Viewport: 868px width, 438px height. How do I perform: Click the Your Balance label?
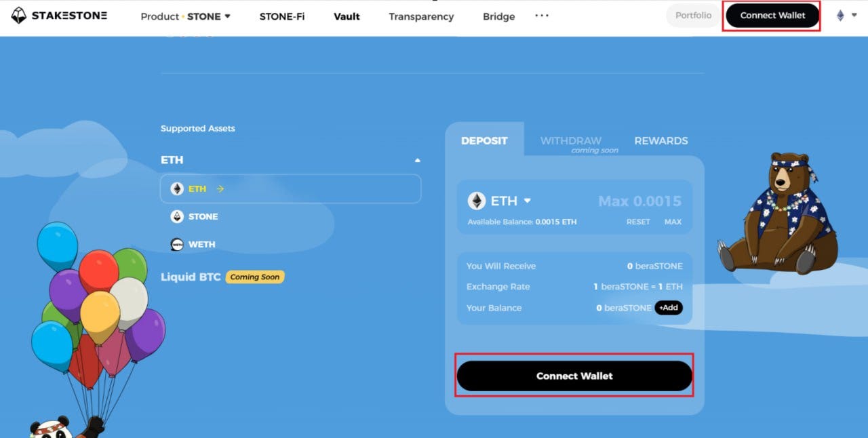pos(494,308)
